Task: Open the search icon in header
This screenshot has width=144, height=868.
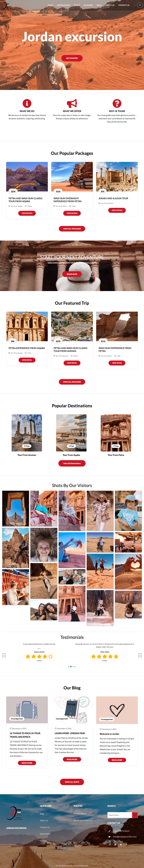Action: coord(140,5)
